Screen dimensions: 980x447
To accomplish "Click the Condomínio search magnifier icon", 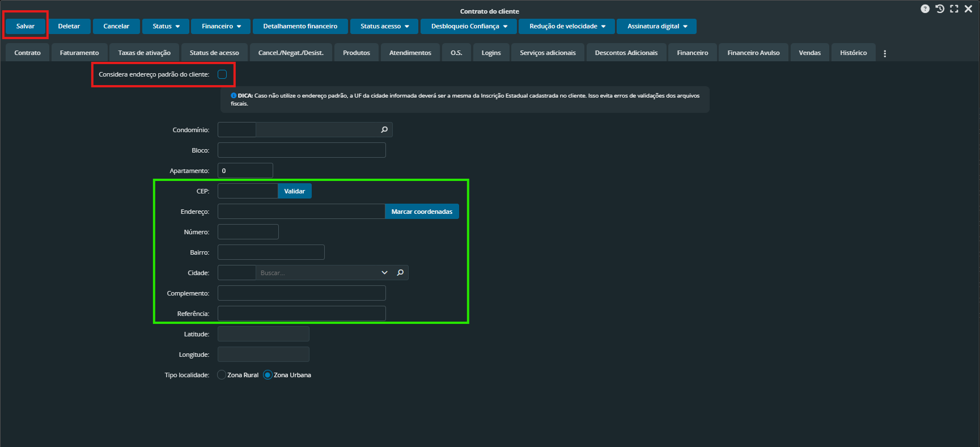I will tap(384, 130).
